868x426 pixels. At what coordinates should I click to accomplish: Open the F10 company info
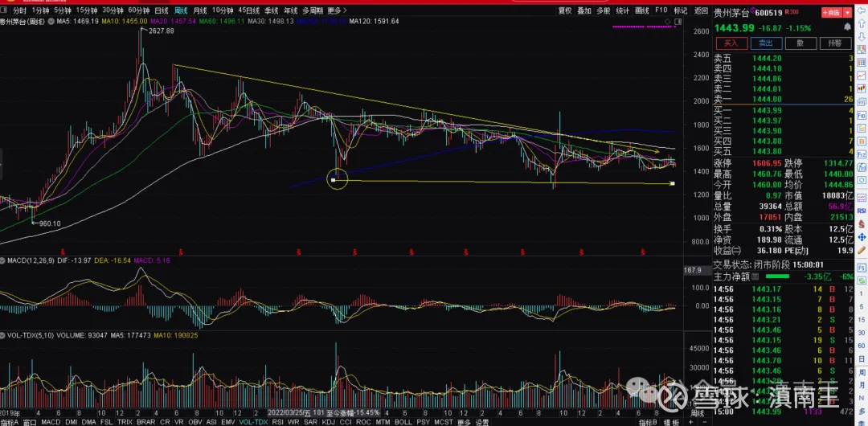pyautogui.click(x=661, y=10)
